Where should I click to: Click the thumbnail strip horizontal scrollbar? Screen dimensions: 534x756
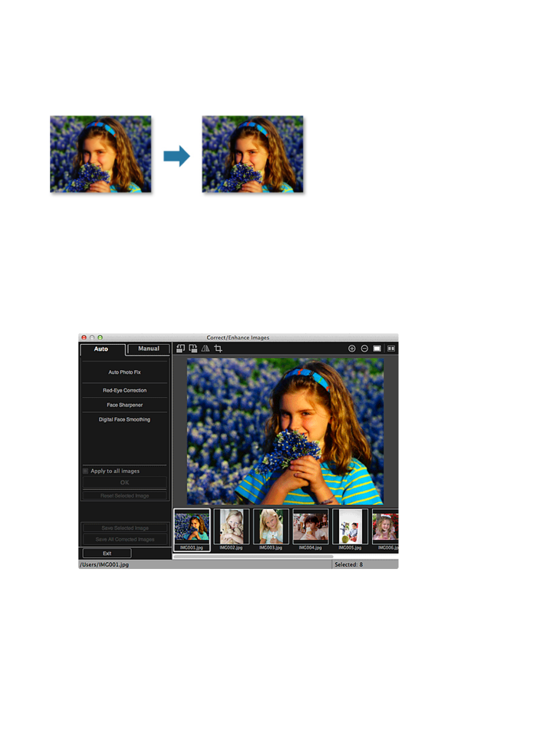coord(254,557)
